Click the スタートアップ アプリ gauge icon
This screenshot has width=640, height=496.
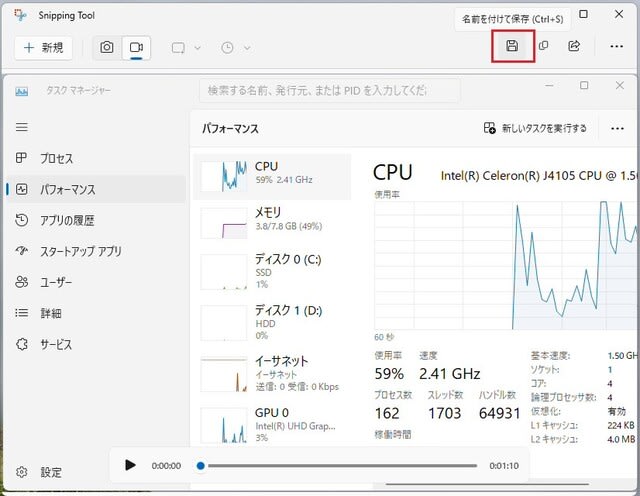[22, 251]
